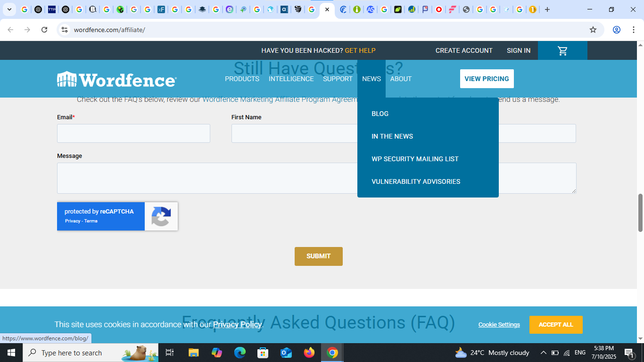Switch to the TTP tab

coord(52,9)
